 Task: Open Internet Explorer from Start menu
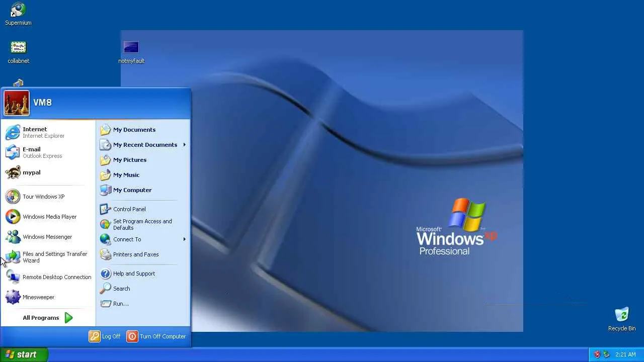(48, 132)
